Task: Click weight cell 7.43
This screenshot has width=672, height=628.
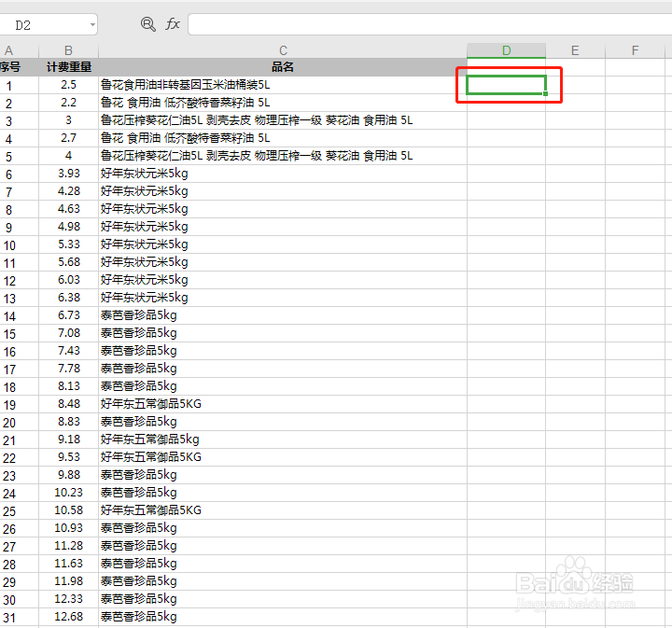Action: 68,351
